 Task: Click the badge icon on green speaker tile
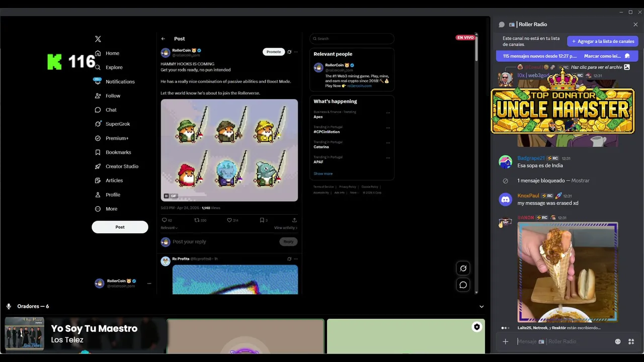coord(476,327)
